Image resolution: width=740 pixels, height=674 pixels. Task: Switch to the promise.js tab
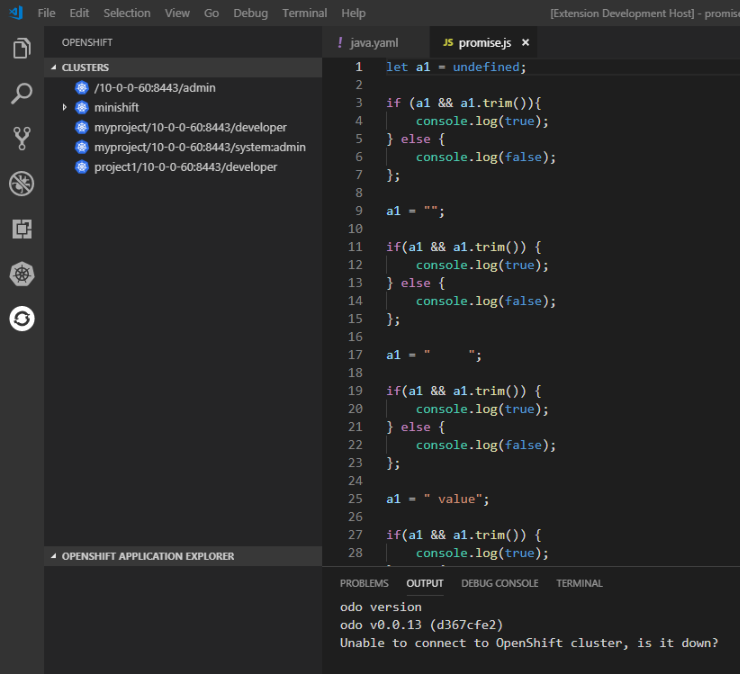pyautogui.click(x=485, y=43)
